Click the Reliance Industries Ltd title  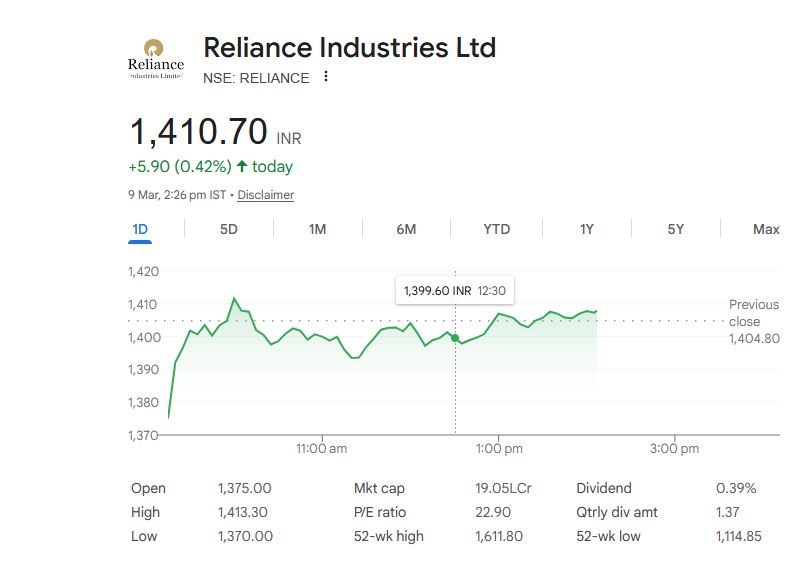pyautogui.click(x=349, y=47)
